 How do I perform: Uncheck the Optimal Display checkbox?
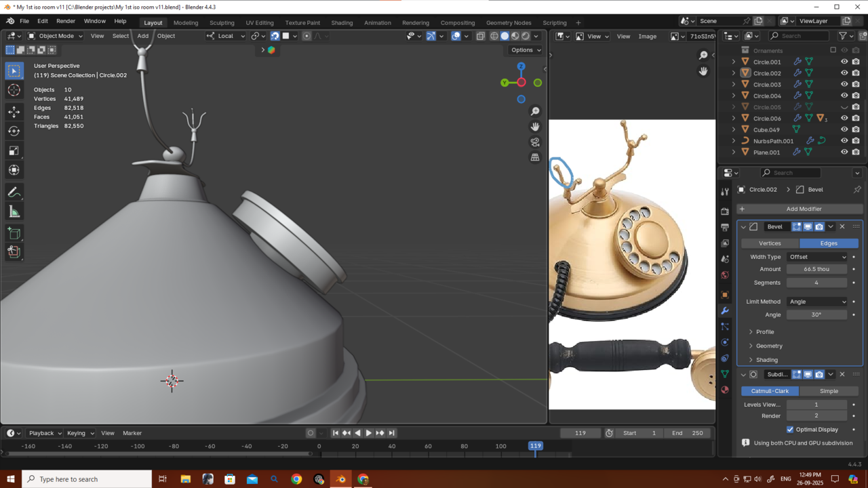coord(790,430)
